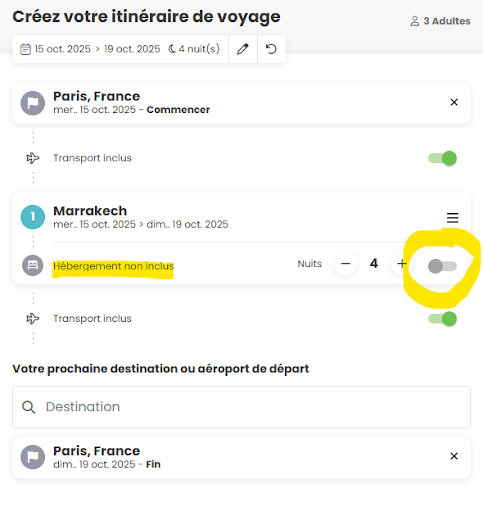Remove the Paris, France end point
The width and height of the screenshot is (483, 512).
[454, 456]
